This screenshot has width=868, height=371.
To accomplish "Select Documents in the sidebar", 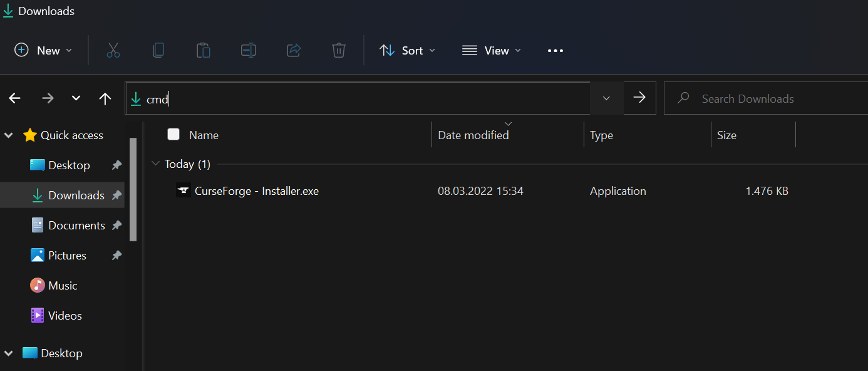I will click(x=76, y=225).
